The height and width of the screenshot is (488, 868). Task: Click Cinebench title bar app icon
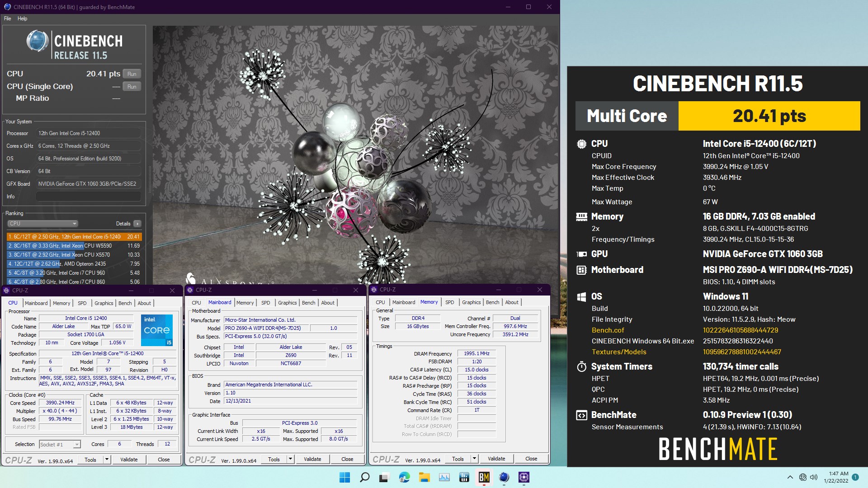[x=7, y=7]
